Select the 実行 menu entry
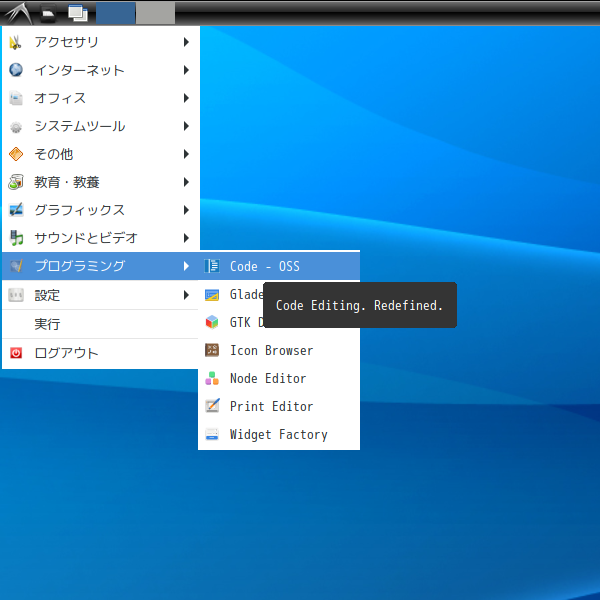 click(47, 324)
